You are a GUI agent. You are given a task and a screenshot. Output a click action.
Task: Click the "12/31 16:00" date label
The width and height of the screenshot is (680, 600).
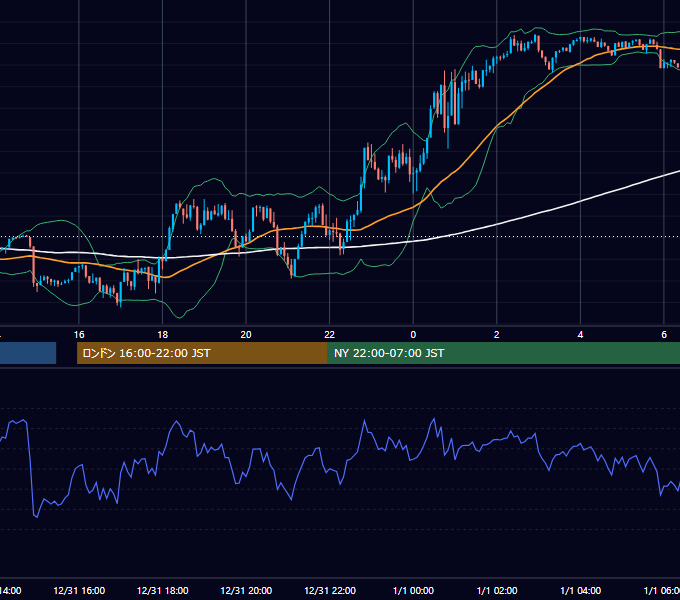[x=79, y=591]
